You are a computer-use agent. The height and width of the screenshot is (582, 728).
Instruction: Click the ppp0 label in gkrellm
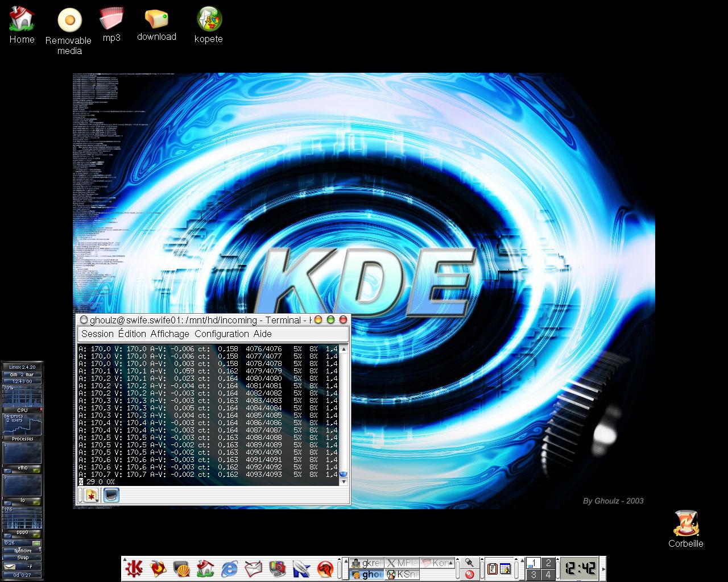[23, 532]
